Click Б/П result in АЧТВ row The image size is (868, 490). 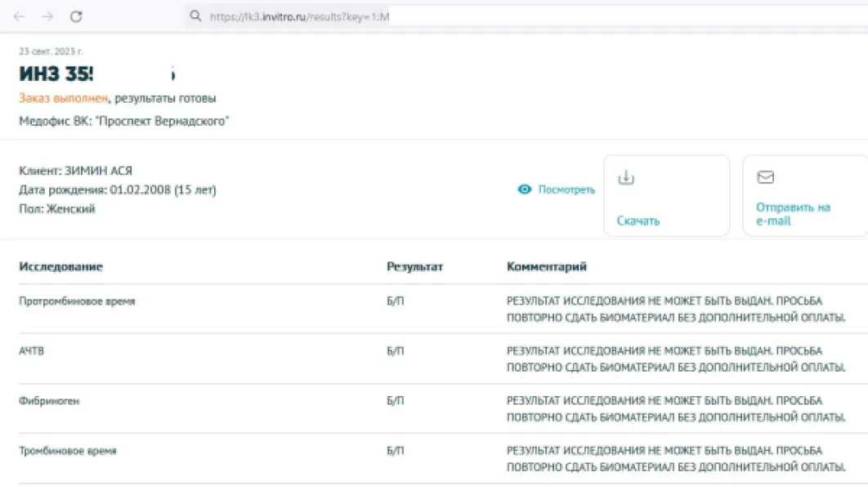pos(396,351)
